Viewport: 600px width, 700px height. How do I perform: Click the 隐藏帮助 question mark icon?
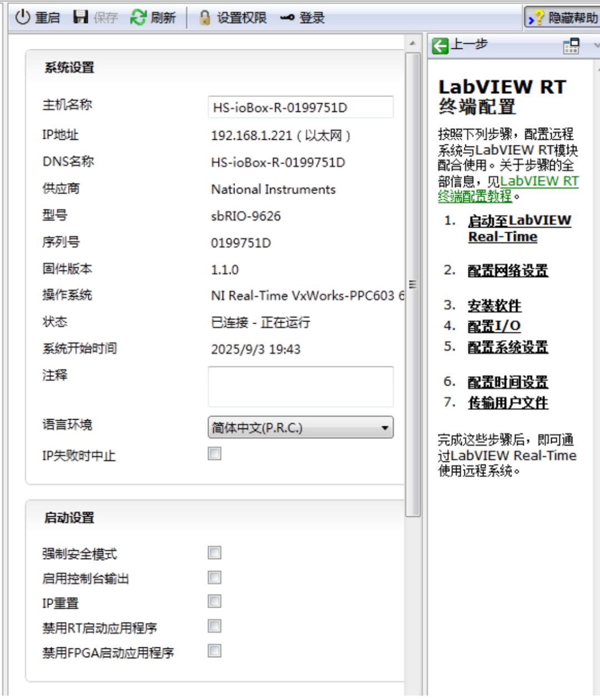point(536,18)
